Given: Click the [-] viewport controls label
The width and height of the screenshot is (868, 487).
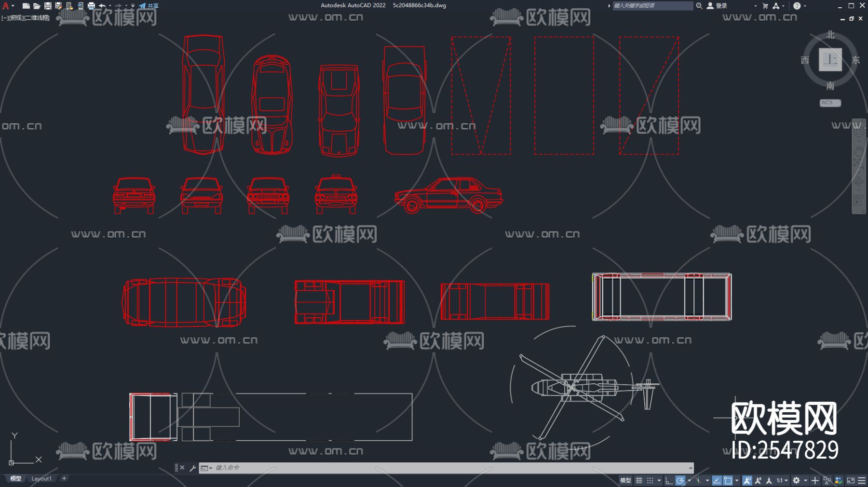Looking at the screenshot, I should pos(4,18).
